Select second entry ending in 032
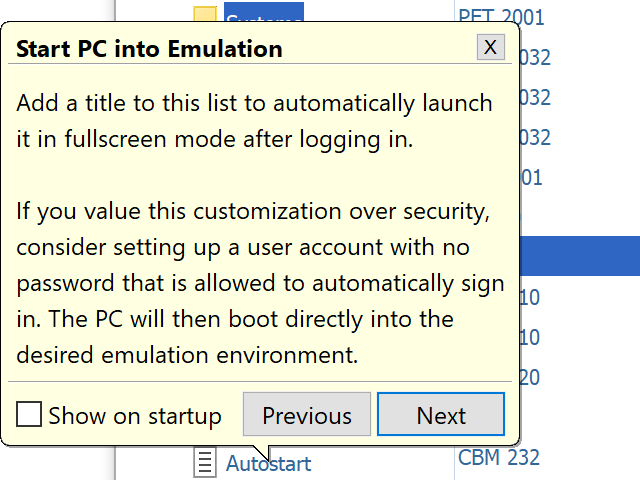 click(535, 97)
